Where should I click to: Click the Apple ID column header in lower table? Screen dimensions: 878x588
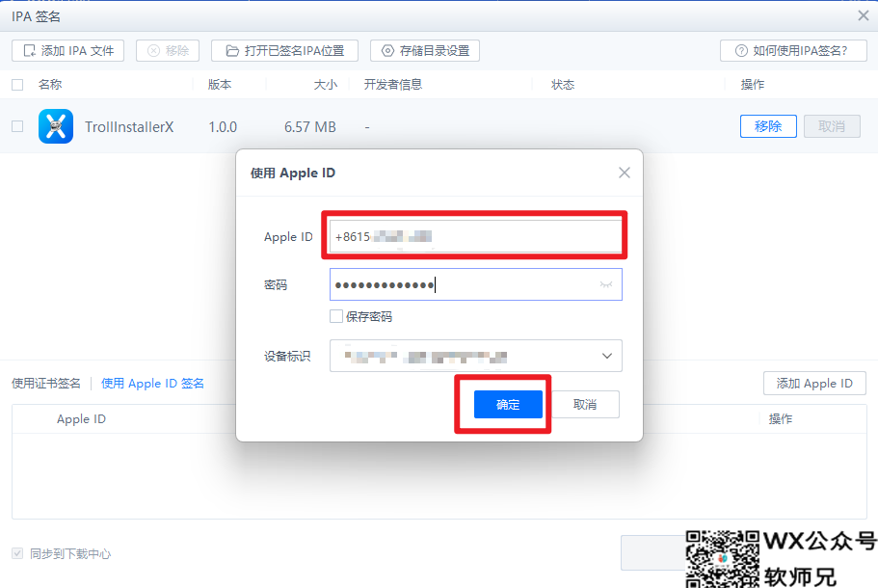(81, 419)
